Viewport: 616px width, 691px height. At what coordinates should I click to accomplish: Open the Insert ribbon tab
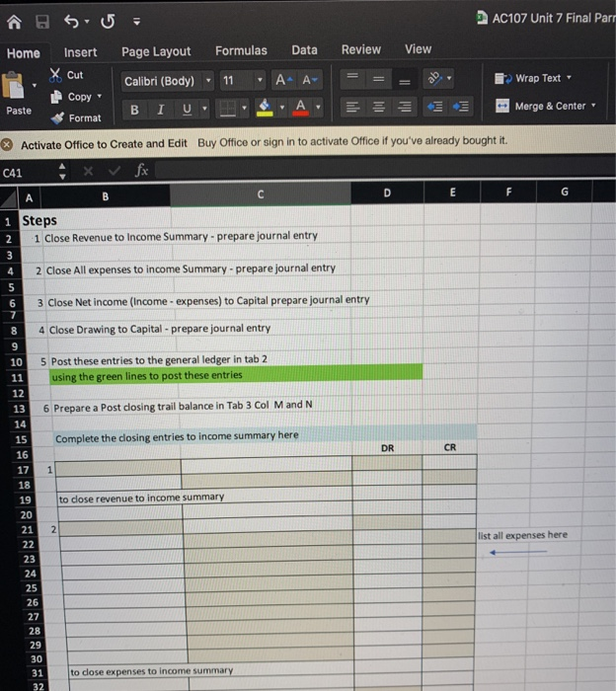(x=80, y=52)
